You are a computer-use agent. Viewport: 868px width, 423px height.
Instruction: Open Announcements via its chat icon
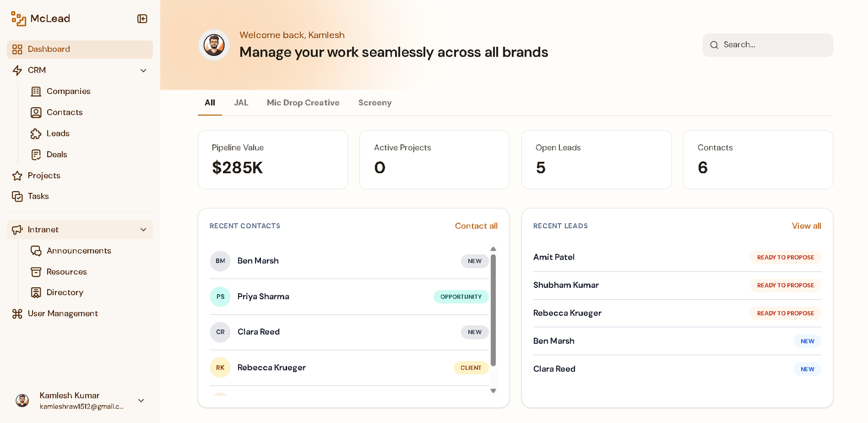[36, 251]
